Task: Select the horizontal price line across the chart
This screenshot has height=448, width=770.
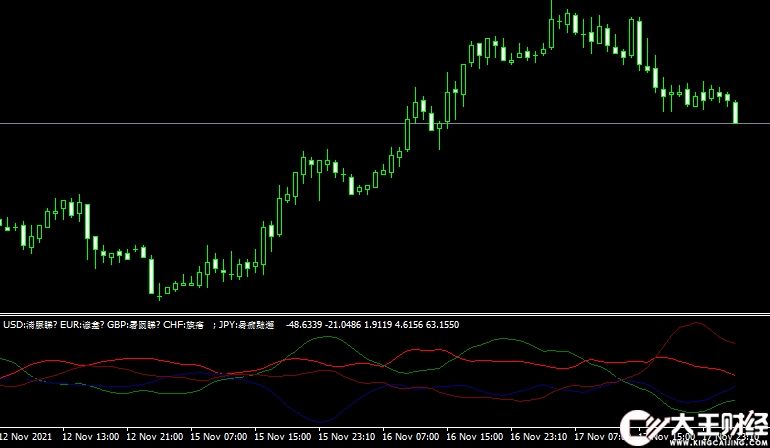Action: pos(385,123)
